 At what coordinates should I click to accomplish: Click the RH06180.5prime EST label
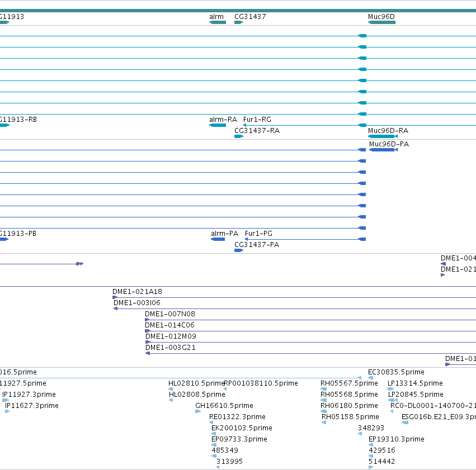[x=349, y=406]
